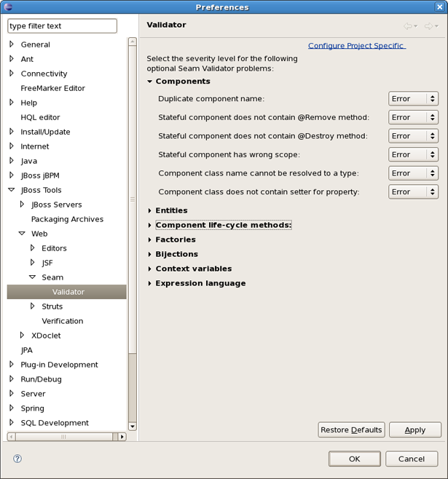Click the forward navigation arrow icon
The image size is (448, 479).
pyautogui.click(x=428, y=26)
